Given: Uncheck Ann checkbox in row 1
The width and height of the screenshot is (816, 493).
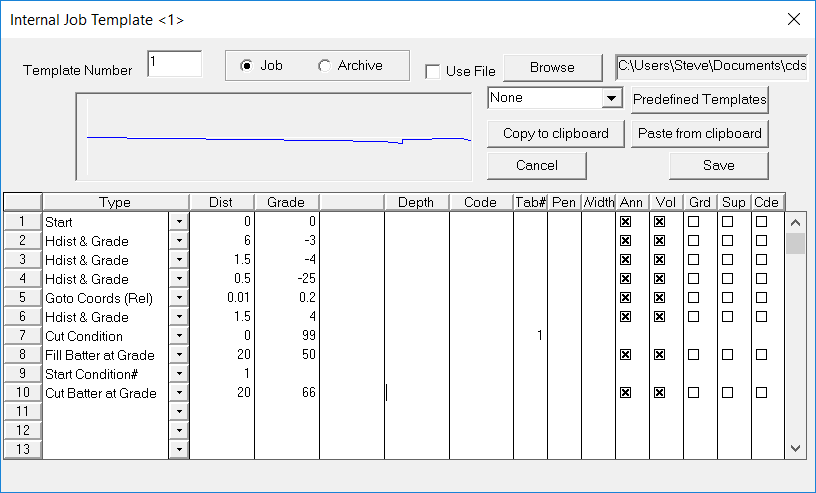Looking at the screenshot, I should click(626, 221).
